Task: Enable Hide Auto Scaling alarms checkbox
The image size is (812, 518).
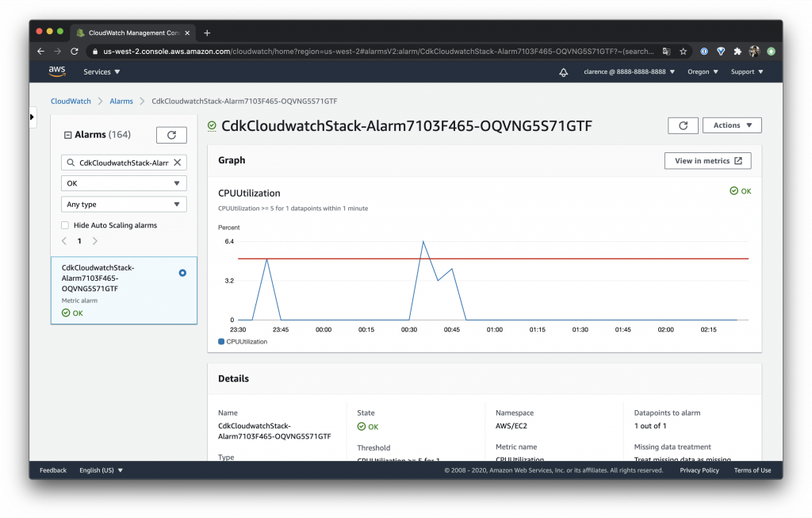Action: click(x=65, y=225)
